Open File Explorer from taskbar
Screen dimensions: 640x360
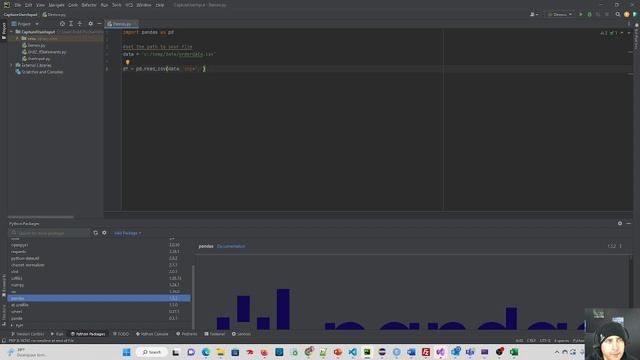click(220, 352)
